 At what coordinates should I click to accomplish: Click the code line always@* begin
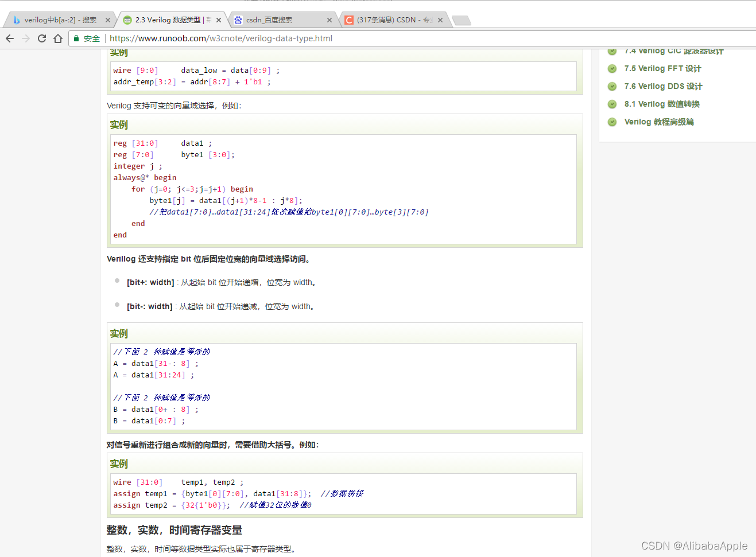pos(145,178)
